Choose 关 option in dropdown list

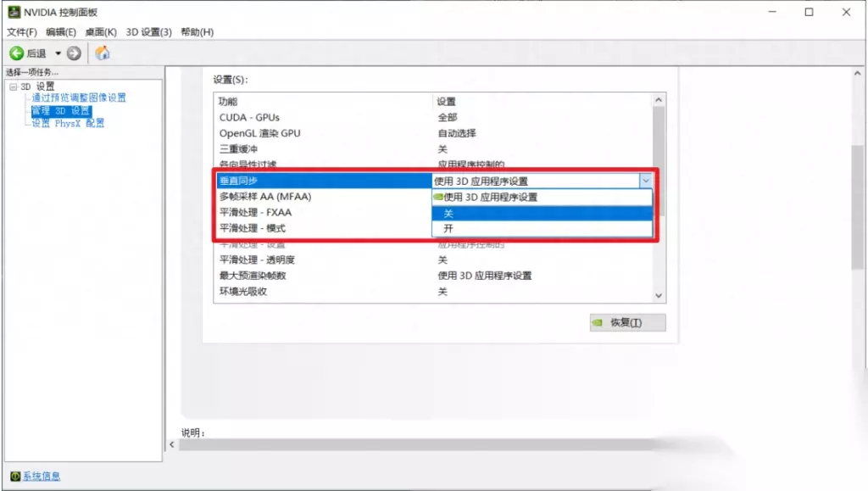tap(542, 213)
